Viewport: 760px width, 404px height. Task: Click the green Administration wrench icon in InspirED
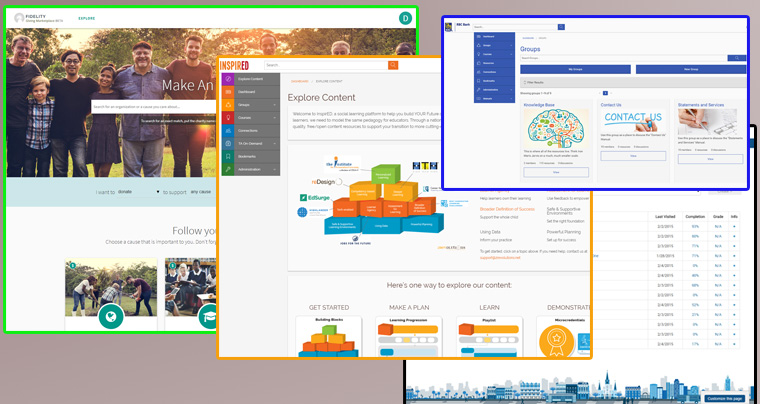click(228, 170)
